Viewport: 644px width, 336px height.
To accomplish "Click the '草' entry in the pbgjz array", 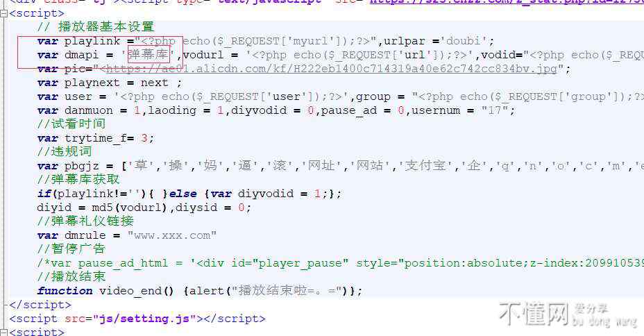I will tap(141, 165).
